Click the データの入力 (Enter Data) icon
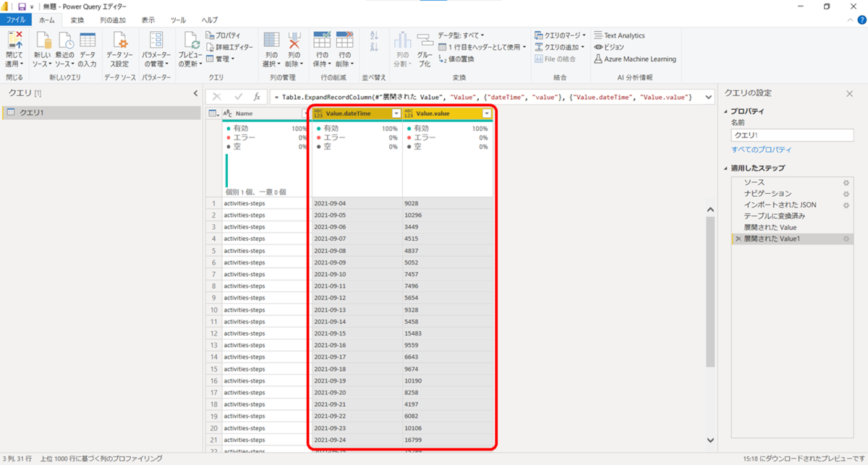 (x=88, y=40)
